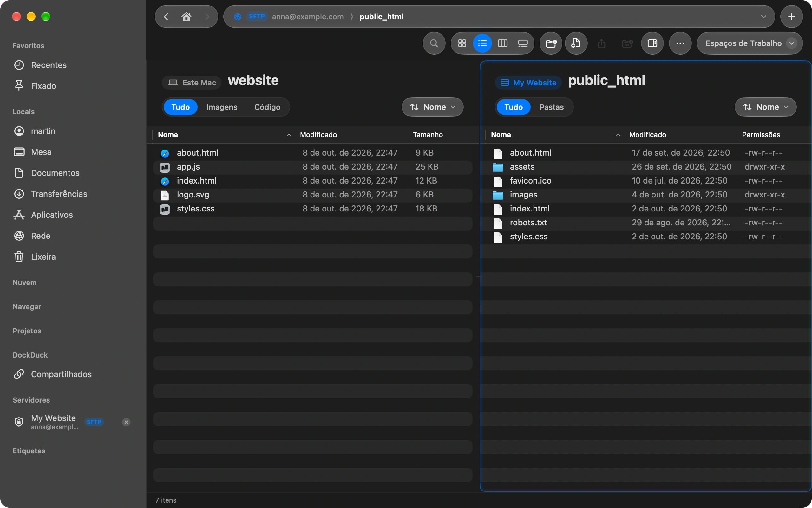Toggle the dual-pane layout button

(x=652, y=43)
